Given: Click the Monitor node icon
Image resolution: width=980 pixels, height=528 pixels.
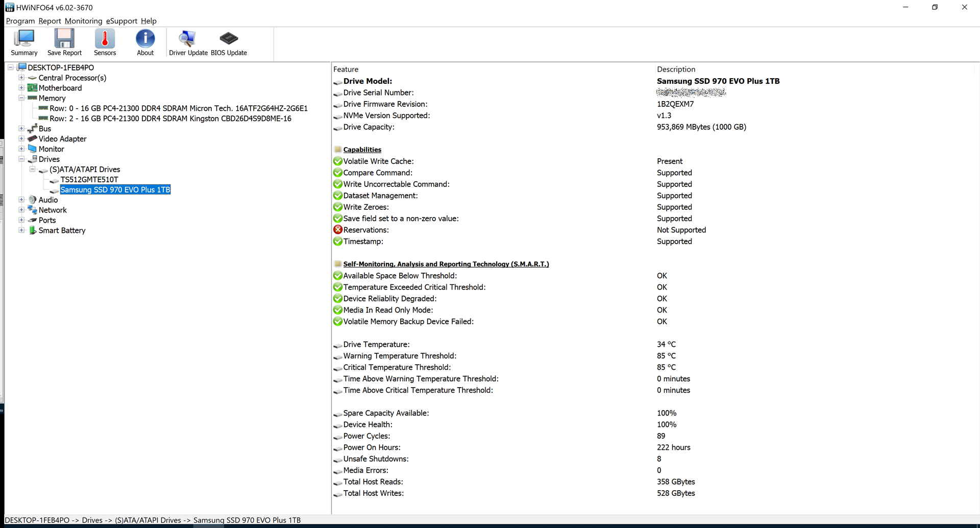Looking at the screenshot, I should (32, 149).
